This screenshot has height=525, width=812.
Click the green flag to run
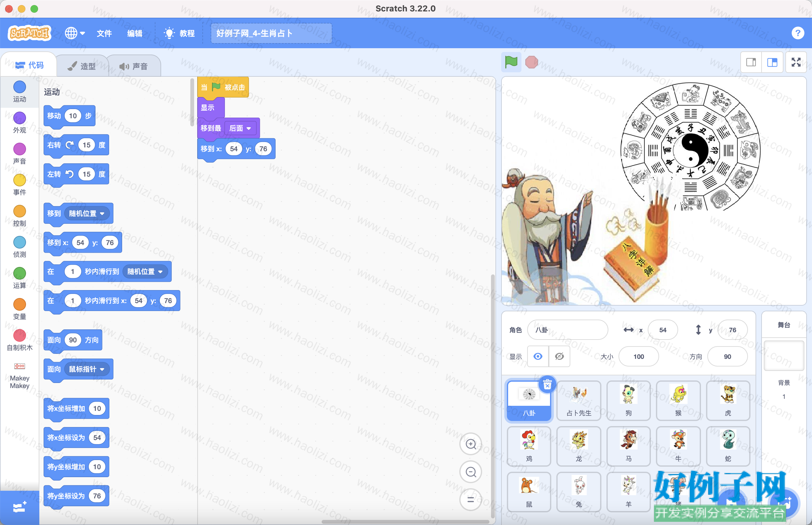click(x=511, y=62)
